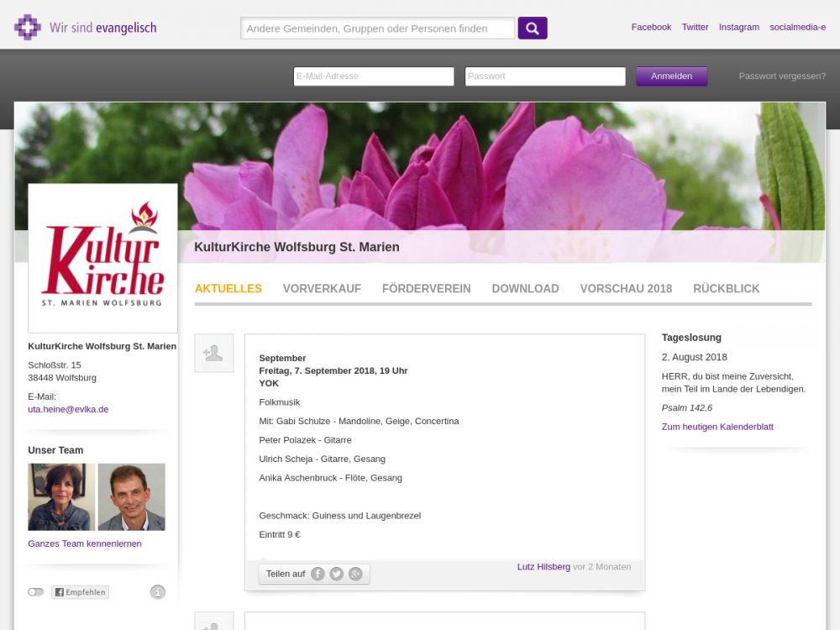Focus the E-Mail-Adresse input field

(374, 76)
